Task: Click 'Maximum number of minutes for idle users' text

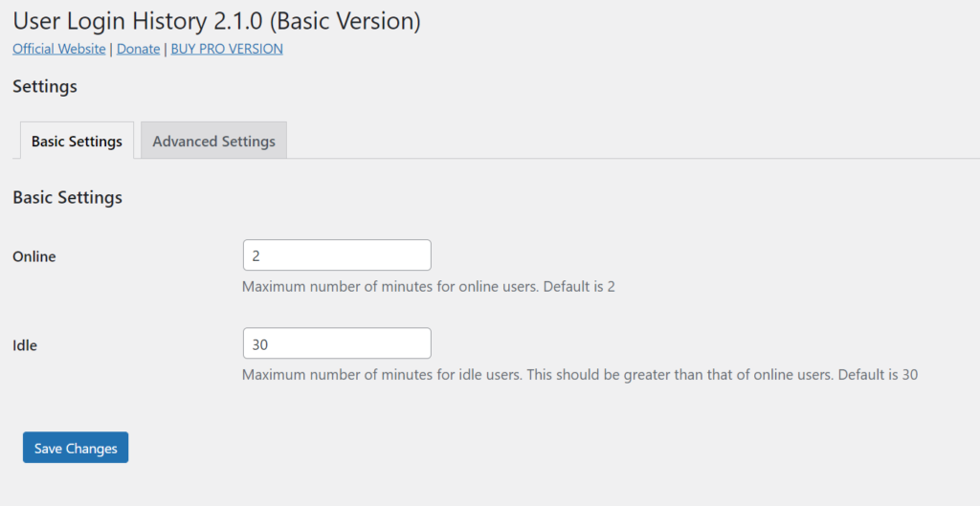Action: (382, 374)
